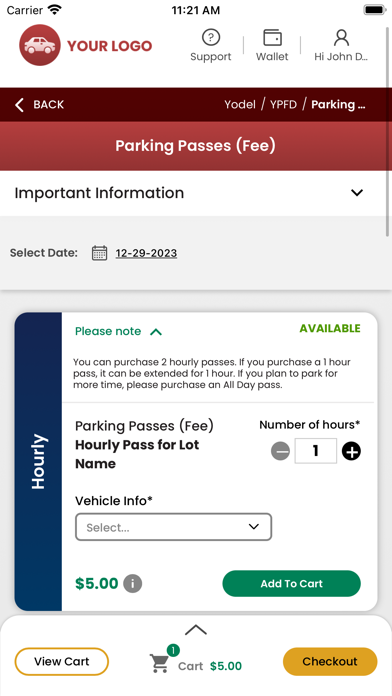
Task: Open the Vehicle Info Select dropdown
Action: [173, 527]
